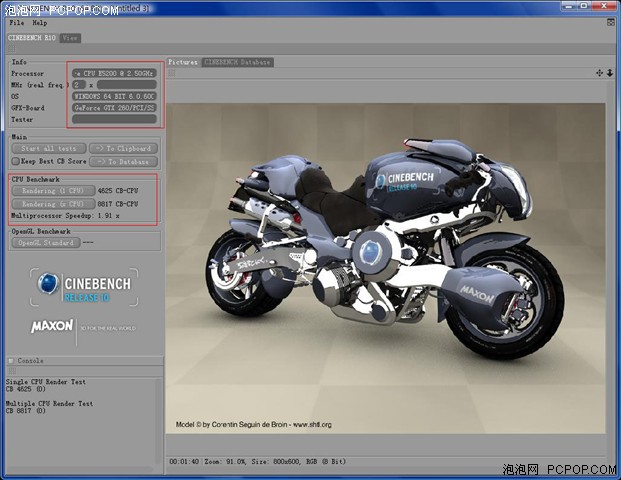Image resolution: width=621 pixels, height=480 pixels.
Task: Open the Help menu
Action: pyautogui.click(x=40, y=23)
